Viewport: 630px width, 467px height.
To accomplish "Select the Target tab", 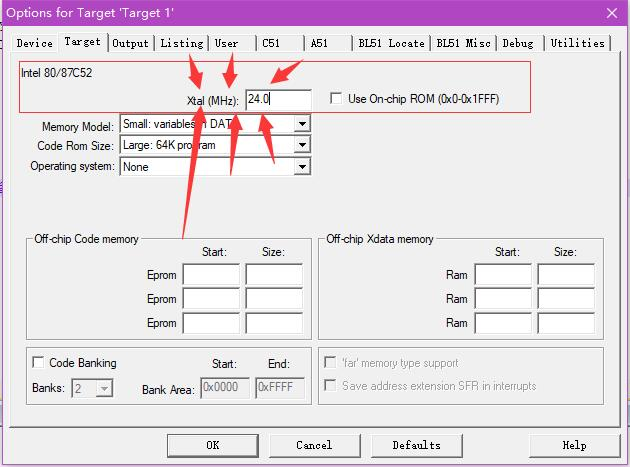I will pyautogui.click(x=83, y=42).
